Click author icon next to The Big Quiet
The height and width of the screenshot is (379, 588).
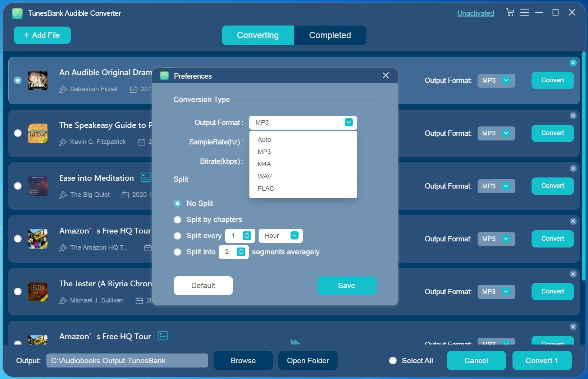pyautogui.click(x=63, y=195)
